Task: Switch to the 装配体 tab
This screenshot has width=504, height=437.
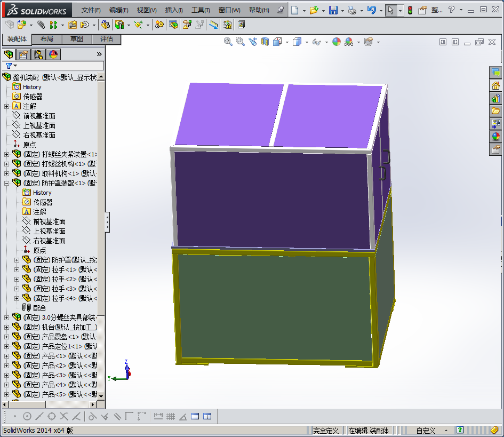Action: click(17, 39)
